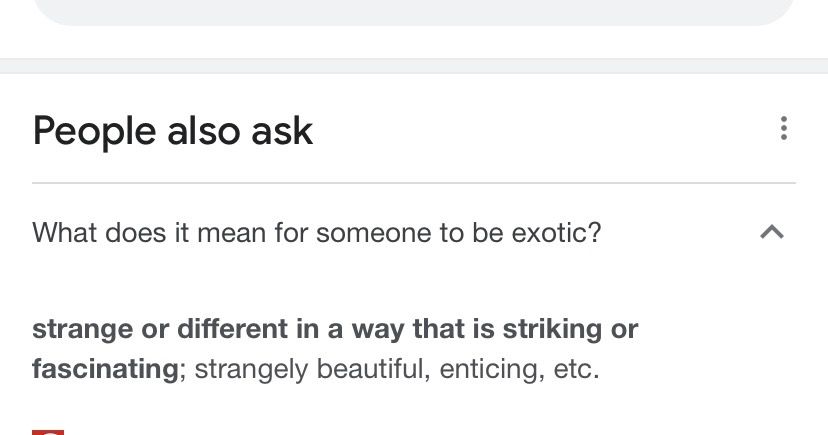The height and width of the screenshot is (435, 828).
Task: Click the word "mean" in the question
Action: pos(231,233)
